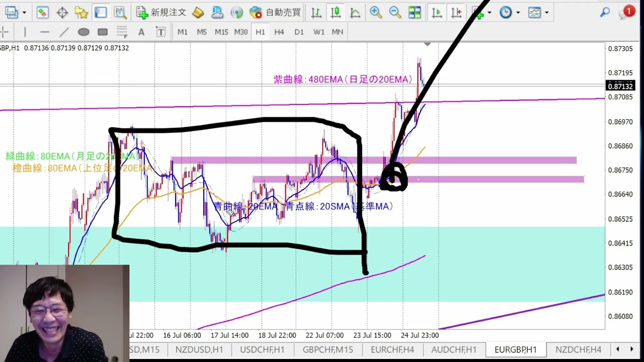644x362 pixels.
Task: Tile chart windows icon
Action: [415, 13]
